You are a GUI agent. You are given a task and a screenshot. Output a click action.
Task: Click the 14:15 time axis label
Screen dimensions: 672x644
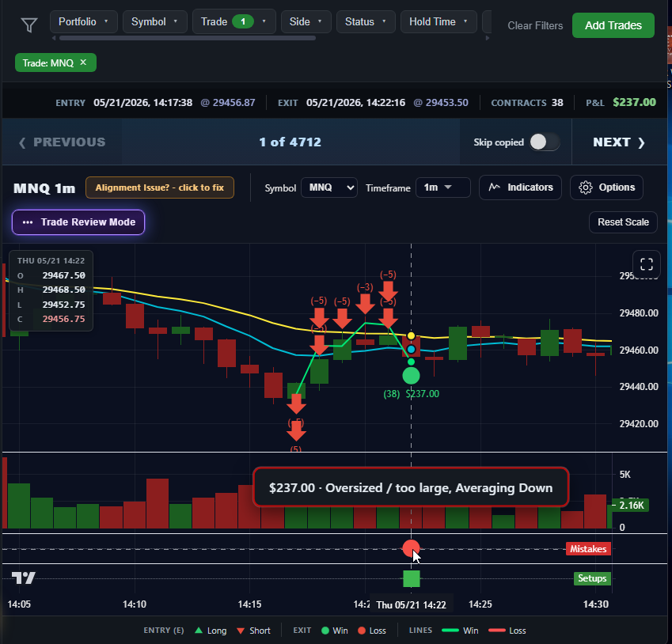click(249, 604)
